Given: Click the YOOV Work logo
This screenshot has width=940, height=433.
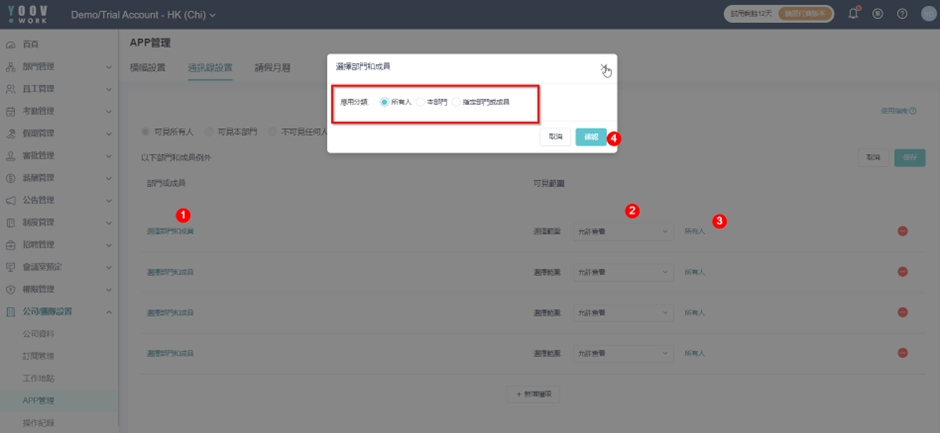Looking at the screenshot, I should [28, 14].
